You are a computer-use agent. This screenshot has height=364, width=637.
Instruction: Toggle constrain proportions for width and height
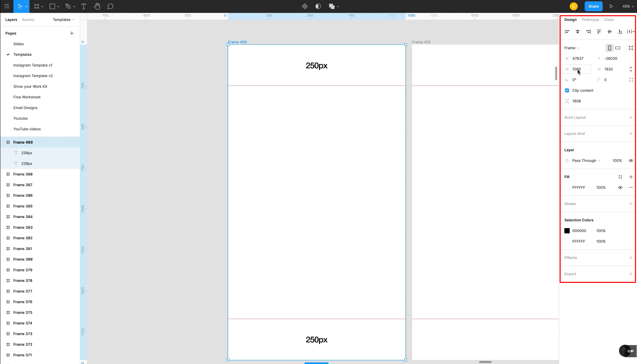coord(631,69)
